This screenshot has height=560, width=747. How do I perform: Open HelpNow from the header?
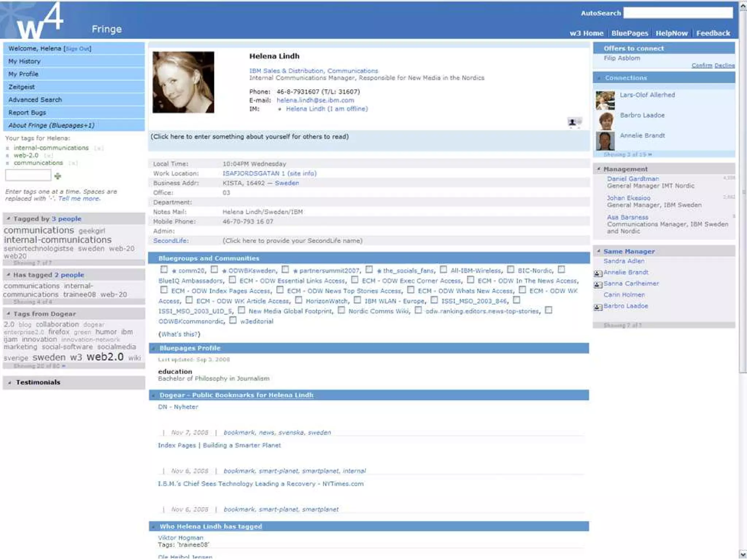[x=671, y=33]
